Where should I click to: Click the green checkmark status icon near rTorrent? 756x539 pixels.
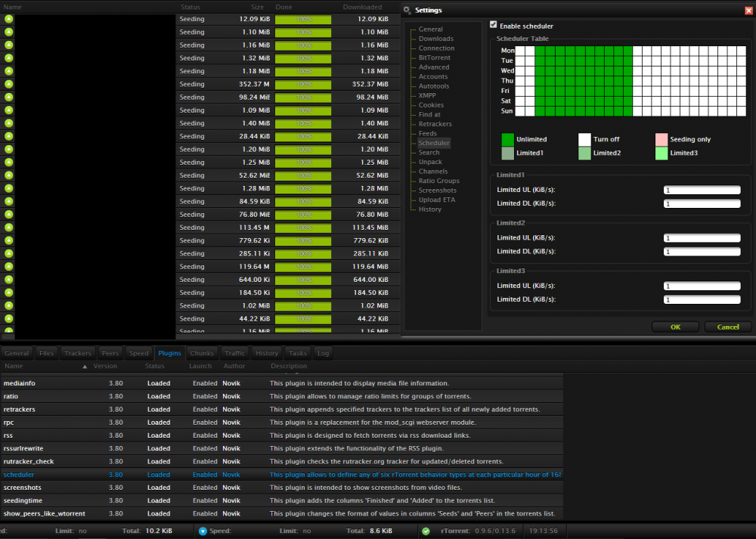pos(426,531)
